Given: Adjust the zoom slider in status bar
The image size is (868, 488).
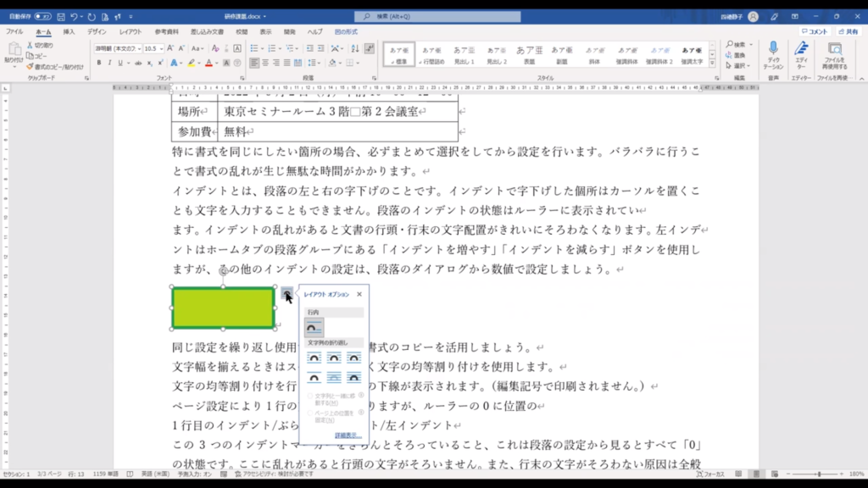Looking at the screenshot, I should [820, 474].
